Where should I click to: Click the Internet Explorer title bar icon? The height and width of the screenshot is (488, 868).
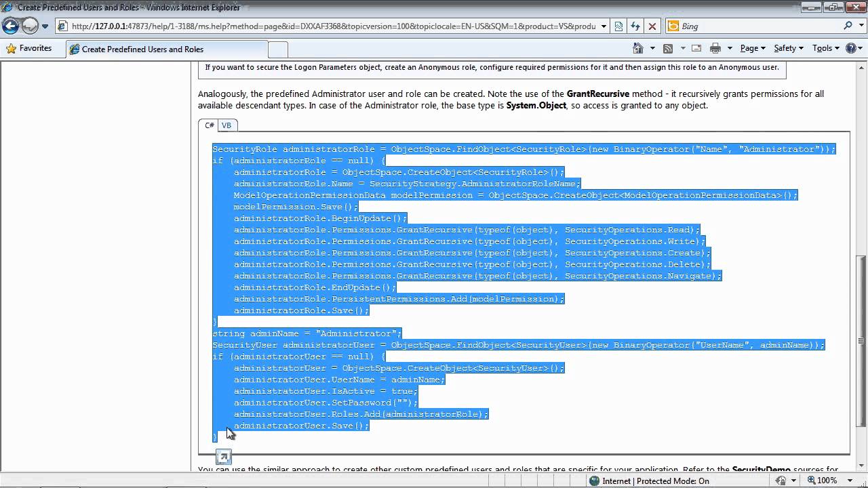[7, 7]
